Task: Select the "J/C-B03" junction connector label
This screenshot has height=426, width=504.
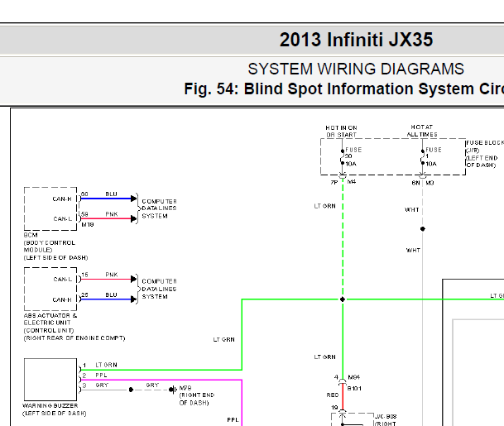Action: (x=386, y=417)
